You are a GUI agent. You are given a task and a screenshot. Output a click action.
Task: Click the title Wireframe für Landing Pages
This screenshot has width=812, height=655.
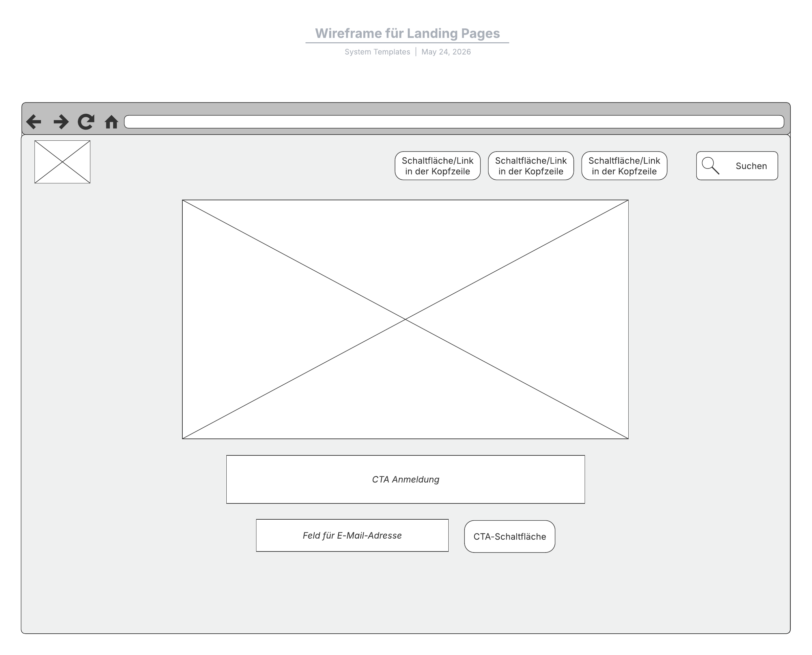click(407, 33)
